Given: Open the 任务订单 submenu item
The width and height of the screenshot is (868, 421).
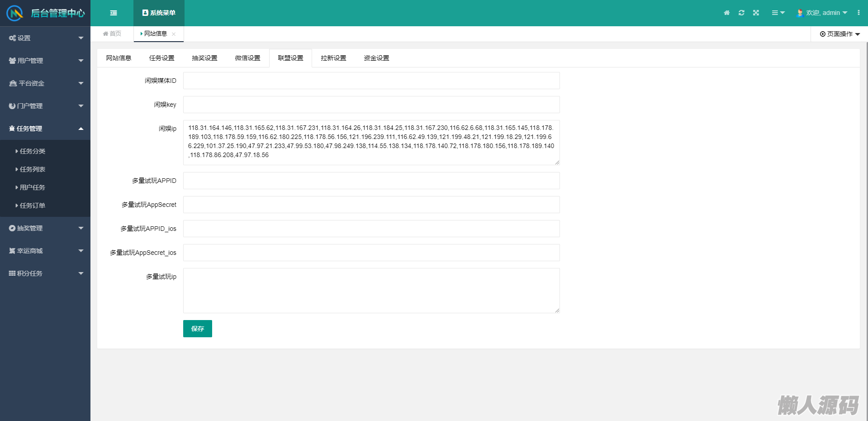Looking at the screenshot, I should 45,206.
